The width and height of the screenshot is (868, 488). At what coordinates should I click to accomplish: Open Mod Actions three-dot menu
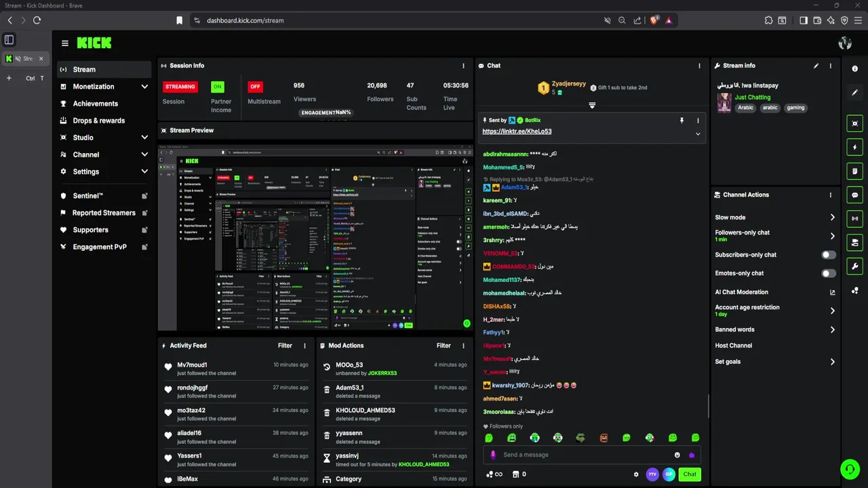pyautogui.click(x=464, y=346)
